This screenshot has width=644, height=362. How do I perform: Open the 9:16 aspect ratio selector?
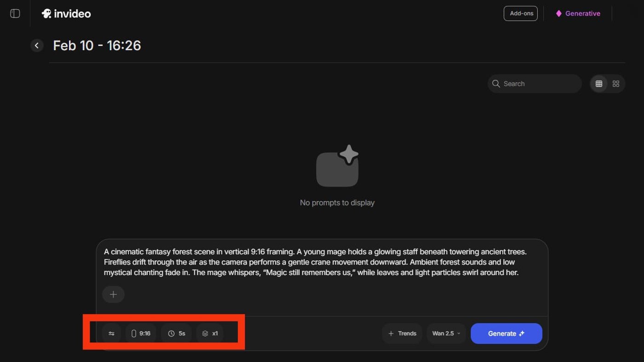coord(141,333)
